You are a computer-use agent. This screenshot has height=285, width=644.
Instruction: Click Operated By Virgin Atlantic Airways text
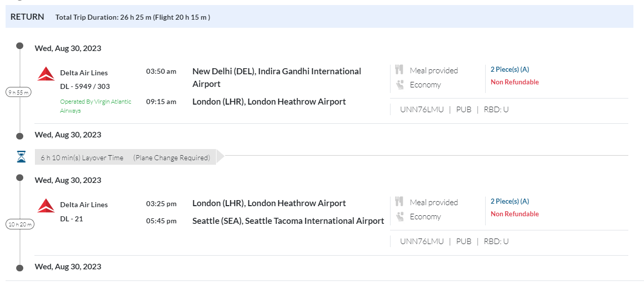click(x=96, y=106)
